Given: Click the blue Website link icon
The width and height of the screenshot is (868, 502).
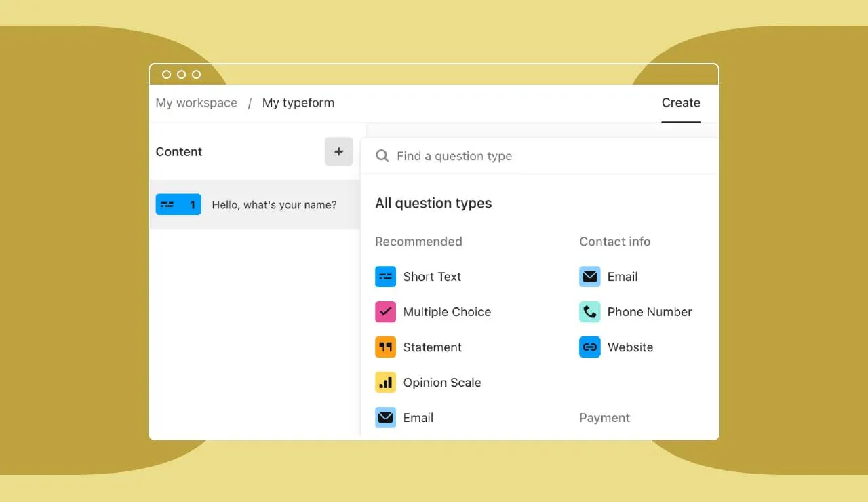Looking at the screenshot, I should click(589, 347).
